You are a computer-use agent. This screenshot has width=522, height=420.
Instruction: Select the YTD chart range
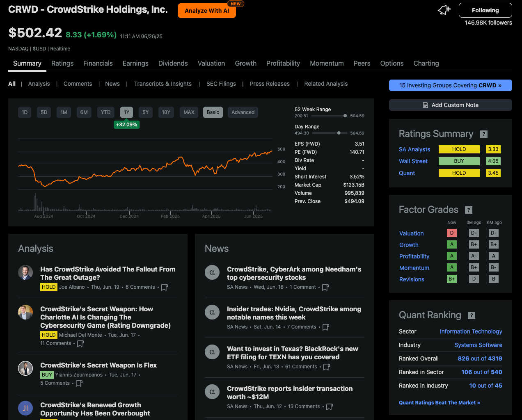[106, 112]
